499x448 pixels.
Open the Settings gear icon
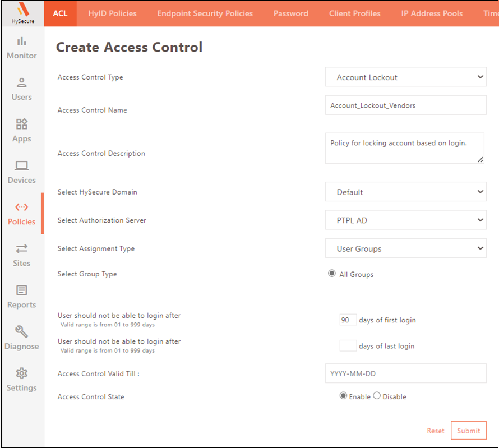(x=21, y=373)
